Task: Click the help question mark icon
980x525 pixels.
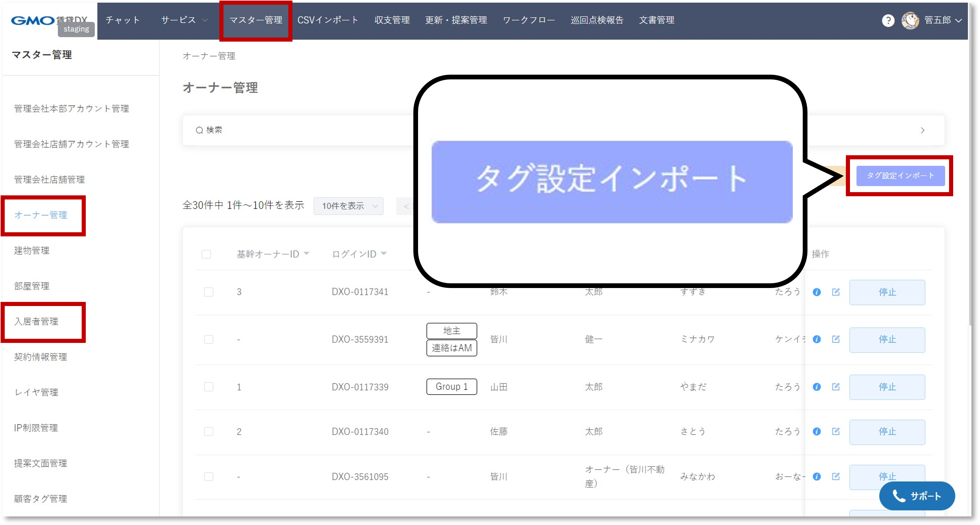Action: coord(888,21)
